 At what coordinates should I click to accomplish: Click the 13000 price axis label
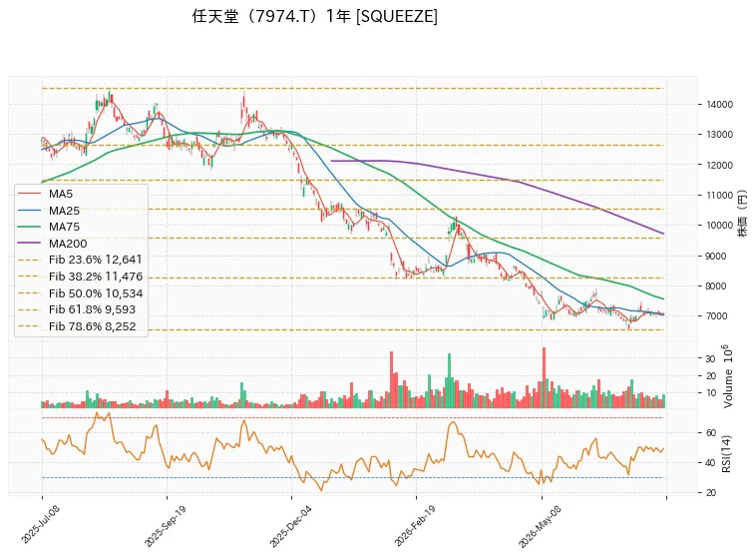pos(720,135)
